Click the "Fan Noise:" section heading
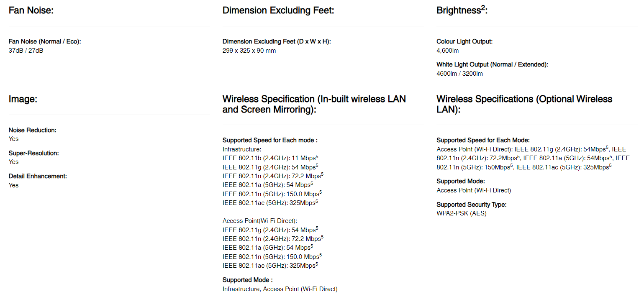This screenshot has width=644, height=297. (31, 10)
